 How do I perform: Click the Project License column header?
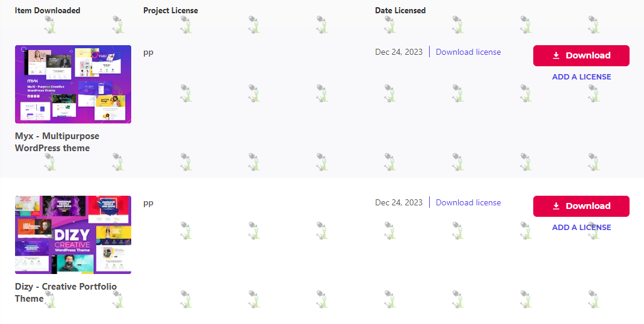click(x=170, y=11)
